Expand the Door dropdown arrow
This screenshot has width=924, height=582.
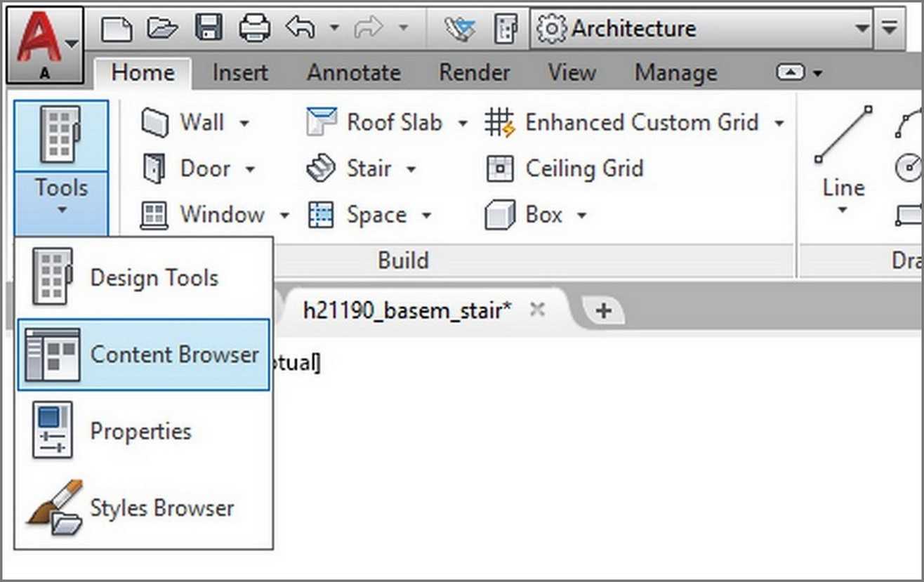point(250,169)
